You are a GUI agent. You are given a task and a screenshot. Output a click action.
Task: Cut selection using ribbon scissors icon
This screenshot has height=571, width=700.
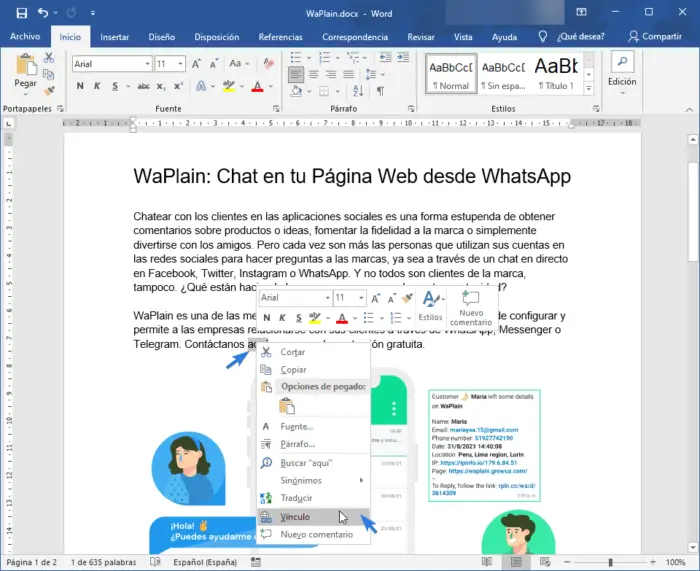coord(49,58)
